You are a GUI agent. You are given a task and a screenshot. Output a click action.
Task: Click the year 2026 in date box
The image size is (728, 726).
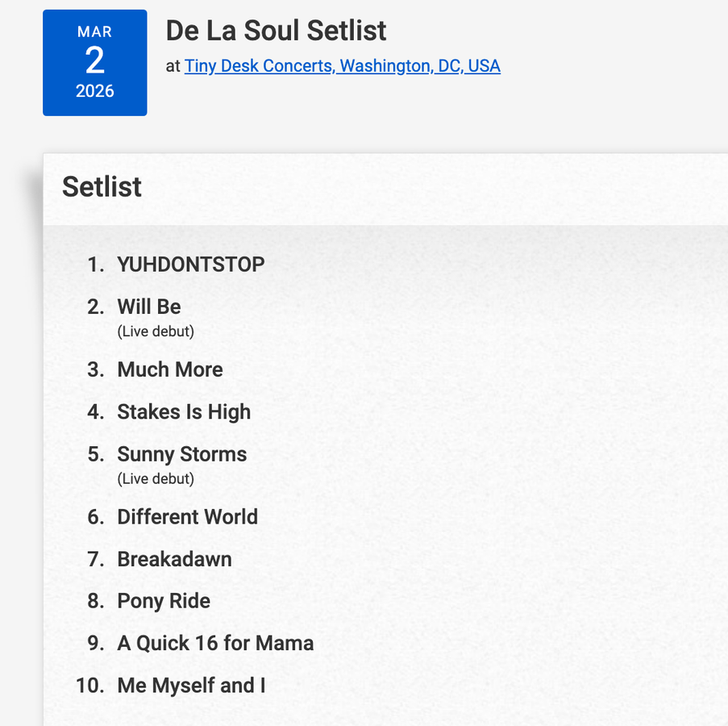[x=95, y=91]
